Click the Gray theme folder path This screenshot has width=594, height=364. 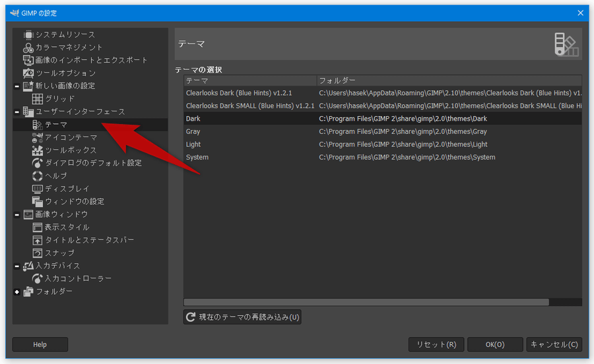[x=403, y=132]
